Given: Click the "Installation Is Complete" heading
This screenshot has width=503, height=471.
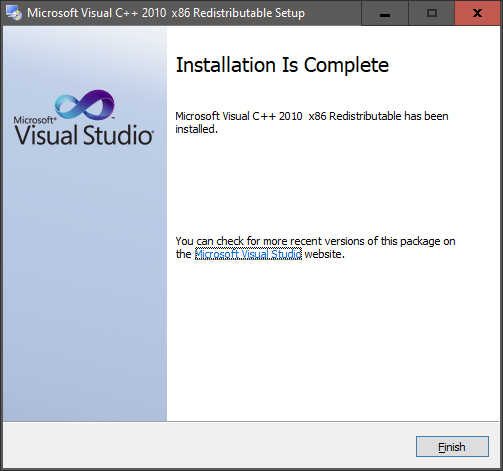Looking at the screenshot, I should 282,65.
